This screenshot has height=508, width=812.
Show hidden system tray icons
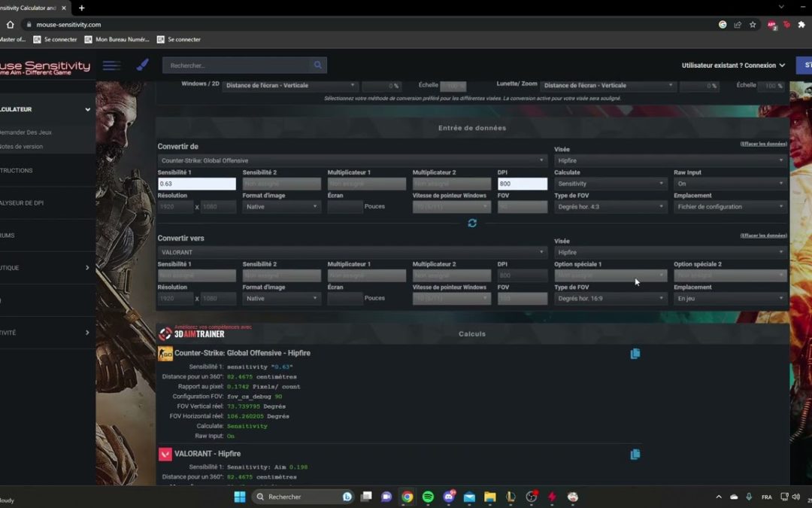[x=719, y=497]
